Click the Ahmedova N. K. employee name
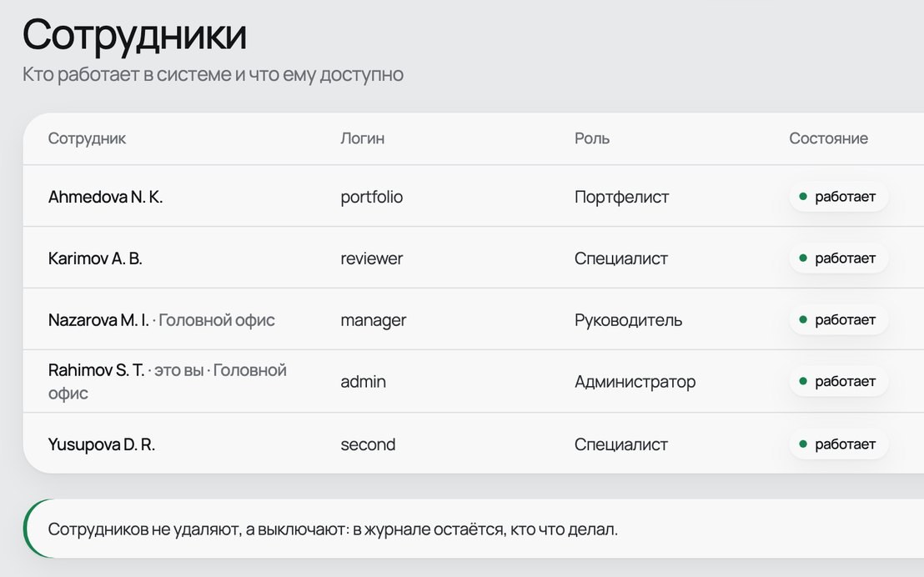The height and width of the screenshot is (577, 924). tap(105, 197)
